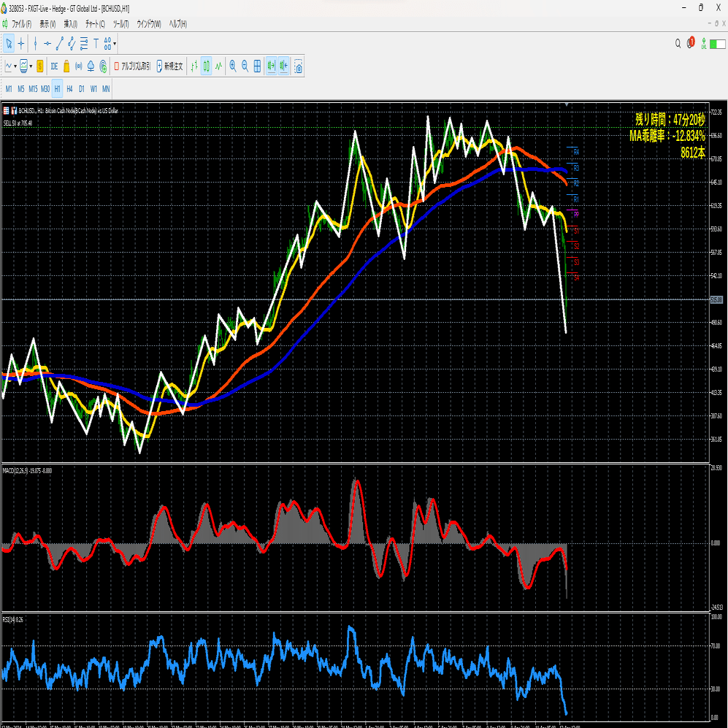Screen dimensions: 728x728
Task: Open the ファイル(F) menu
Action: [21, 24]
